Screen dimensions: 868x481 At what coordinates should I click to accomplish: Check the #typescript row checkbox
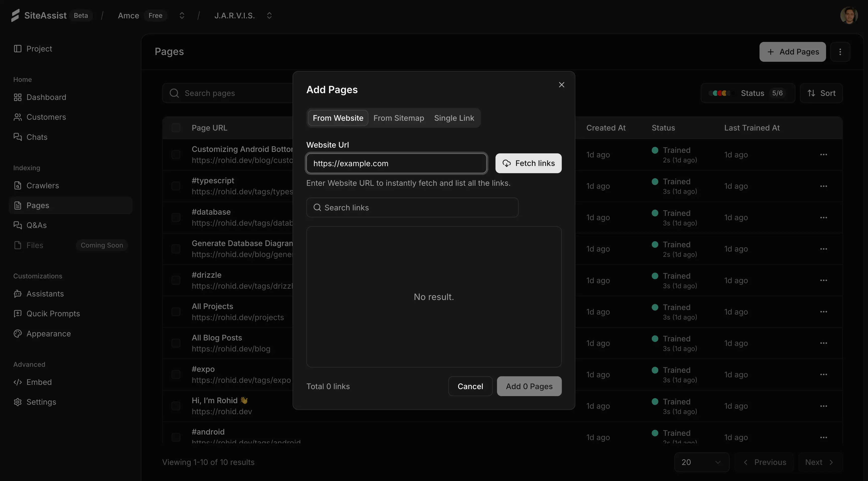click(x=176, y=186)
